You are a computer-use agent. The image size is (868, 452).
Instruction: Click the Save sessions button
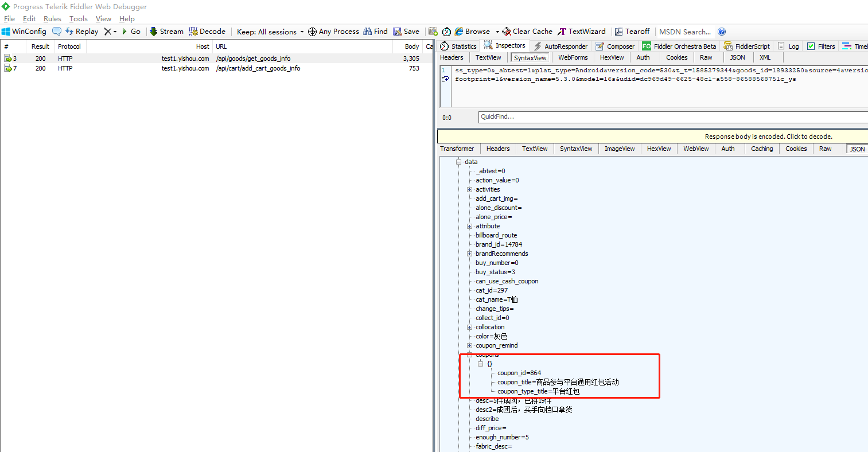click(406, 32)
